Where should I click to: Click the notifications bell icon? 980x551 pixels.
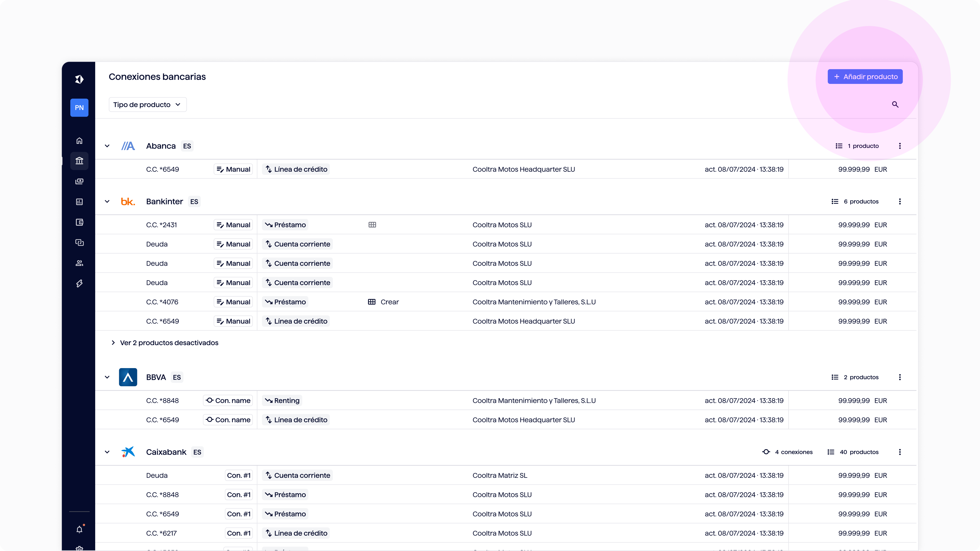point(79,529)
